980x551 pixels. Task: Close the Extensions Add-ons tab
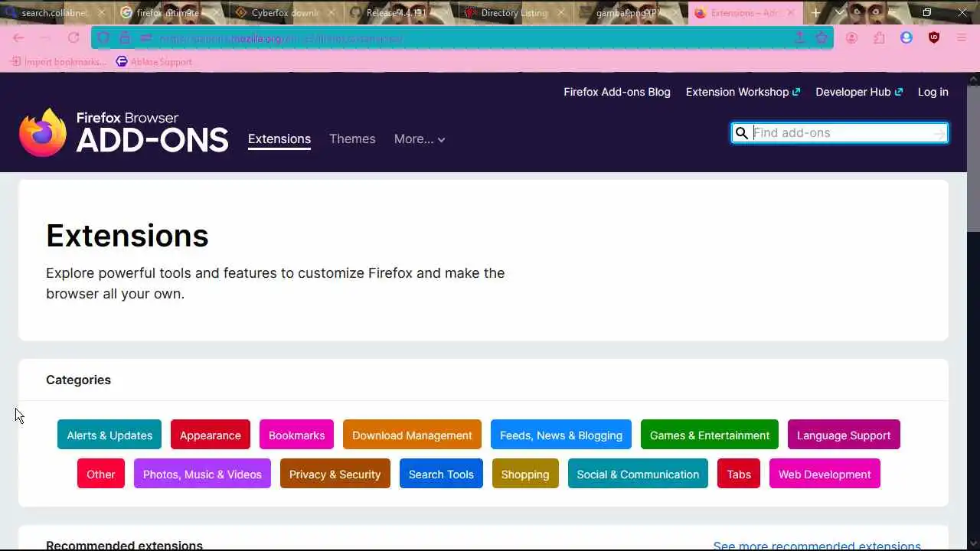tap(791, 13)
